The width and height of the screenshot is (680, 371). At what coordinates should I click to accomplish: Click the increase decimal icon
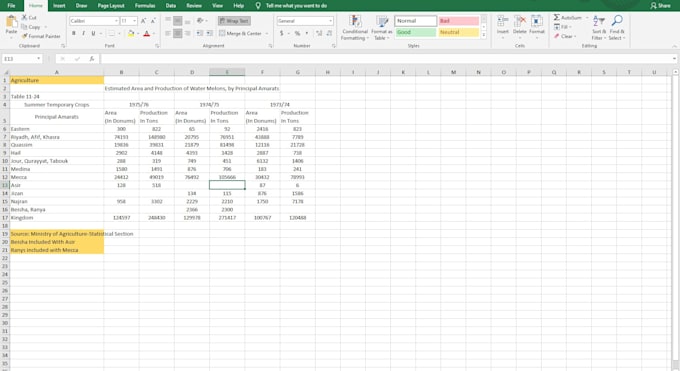point(319,33)
